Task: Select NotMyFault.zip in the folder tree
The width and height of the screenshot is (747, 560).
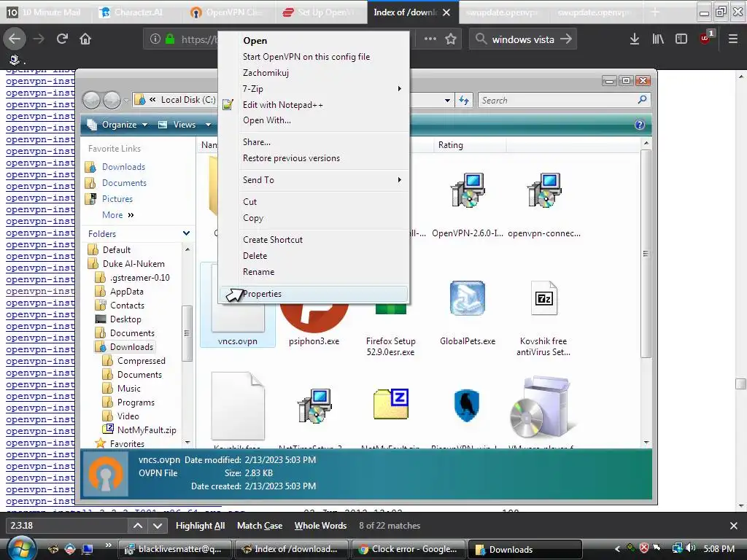Action: (147, 430)
